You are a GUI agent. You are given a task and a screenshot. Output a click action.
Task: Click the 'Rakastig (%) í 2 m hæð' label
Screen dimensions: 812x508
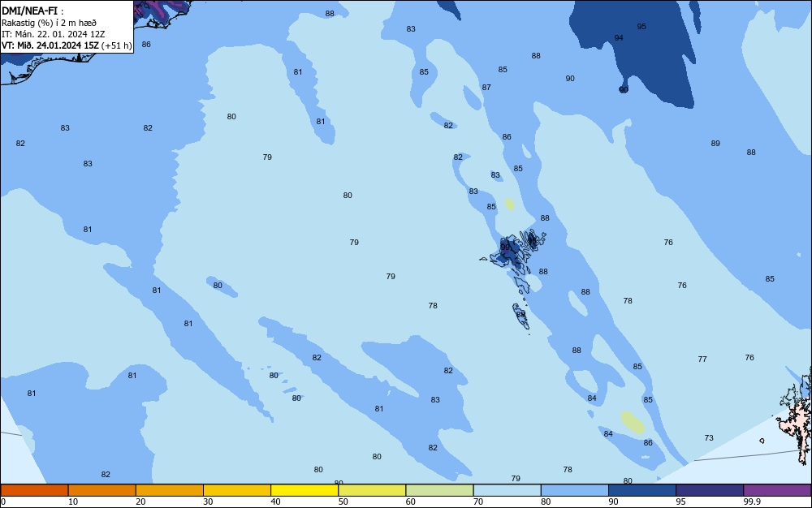(49, 23)
